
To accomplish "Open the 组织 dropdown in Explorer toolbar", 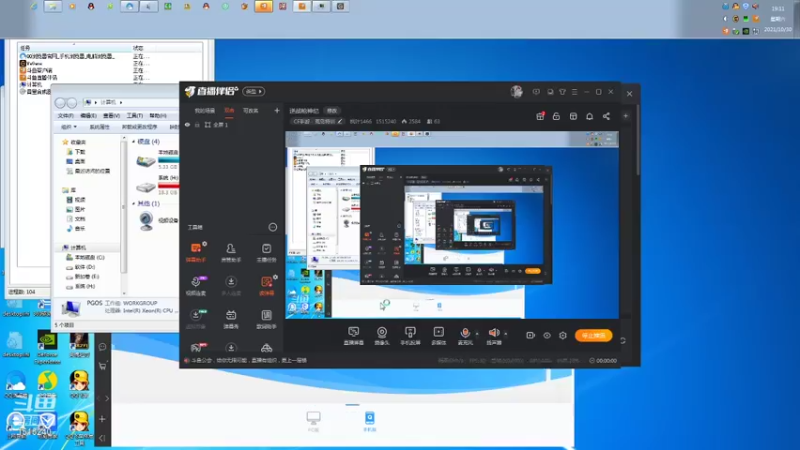I will pos(69,127).
